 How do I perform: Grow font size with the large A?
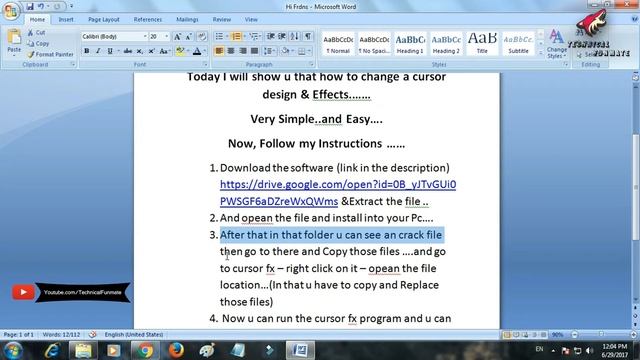(x=177, y=37)
